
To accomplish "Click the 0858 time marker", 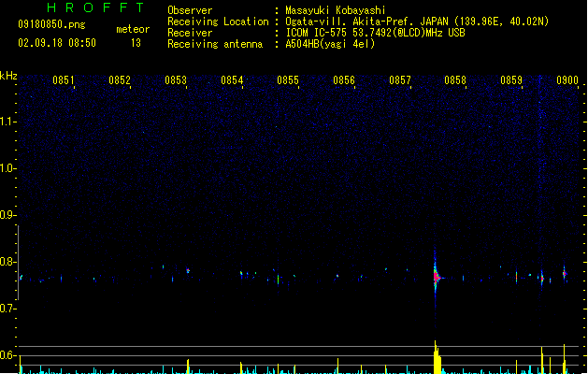I will click(x=455, y=80).
